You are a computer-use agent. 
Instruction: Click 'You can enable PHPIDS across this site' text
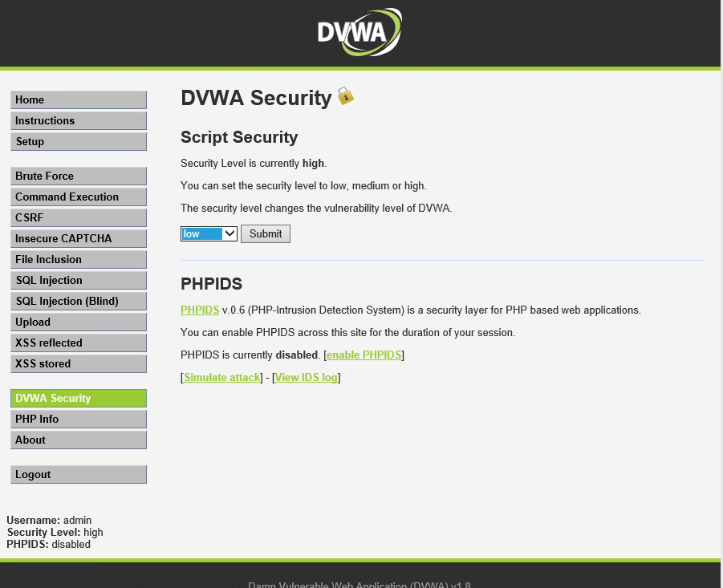[348, 333]
